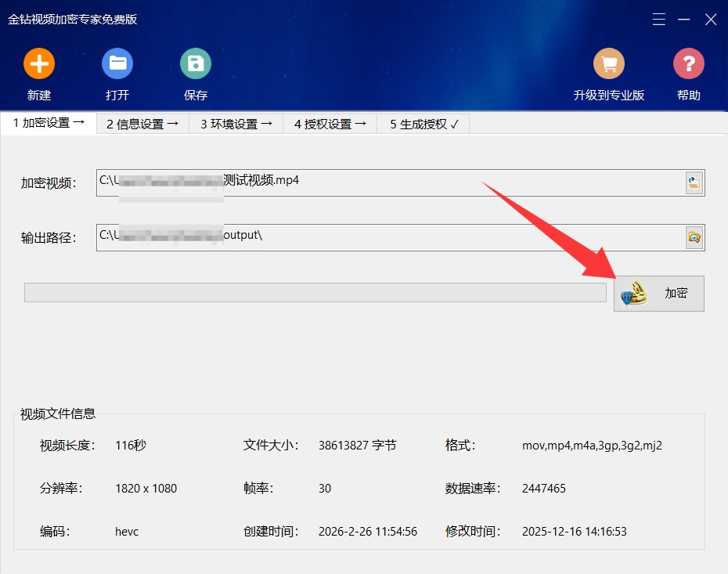Image resolution: width=728 pixels, height=574 pixels.
Task: Open the 帮助 question mark icon
Action: point(689,63)
